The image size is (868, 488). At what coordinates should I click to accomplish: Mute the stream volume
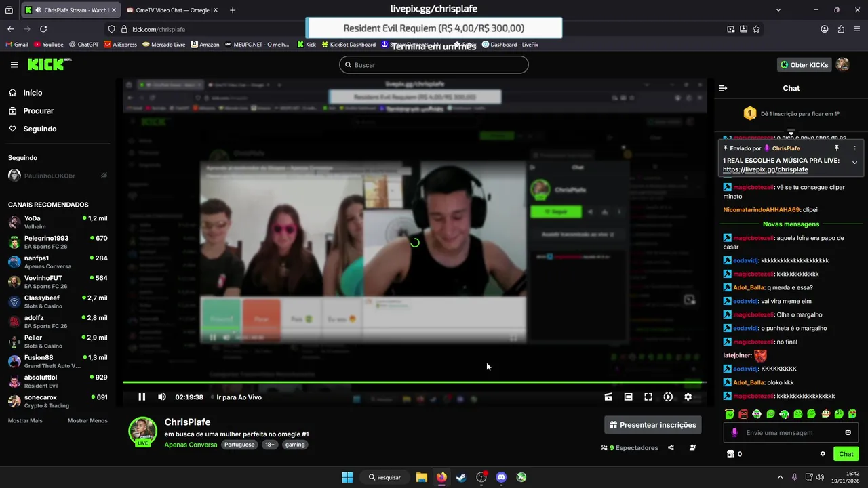pos(162,397)
